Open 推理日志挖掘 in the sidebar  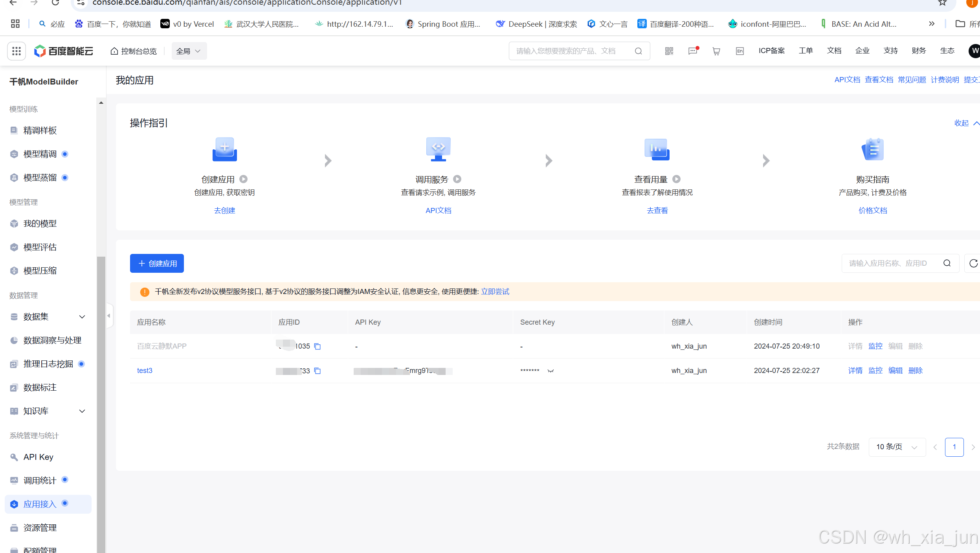48,364
